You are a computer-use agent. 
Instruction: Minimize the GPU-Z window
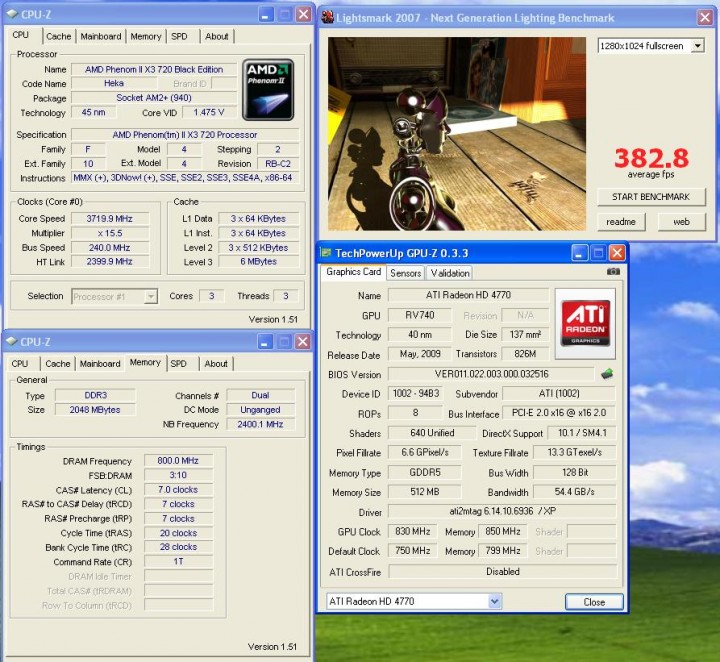tap(579, 253)
